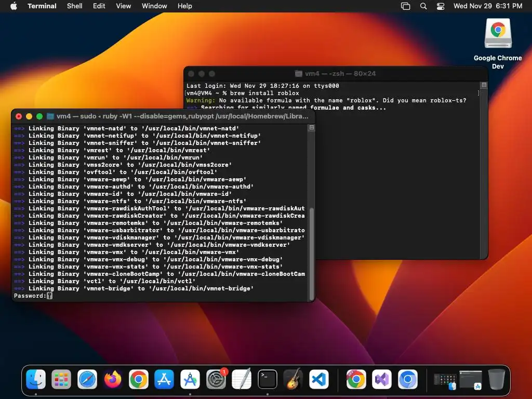
Task: Click the folder icon in the rear zsh window title
Action: 298,74
